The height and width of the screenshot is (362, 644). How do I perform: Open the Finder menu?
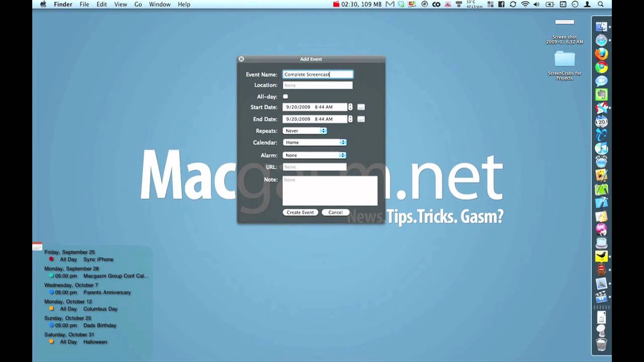(x=63, y=4)
